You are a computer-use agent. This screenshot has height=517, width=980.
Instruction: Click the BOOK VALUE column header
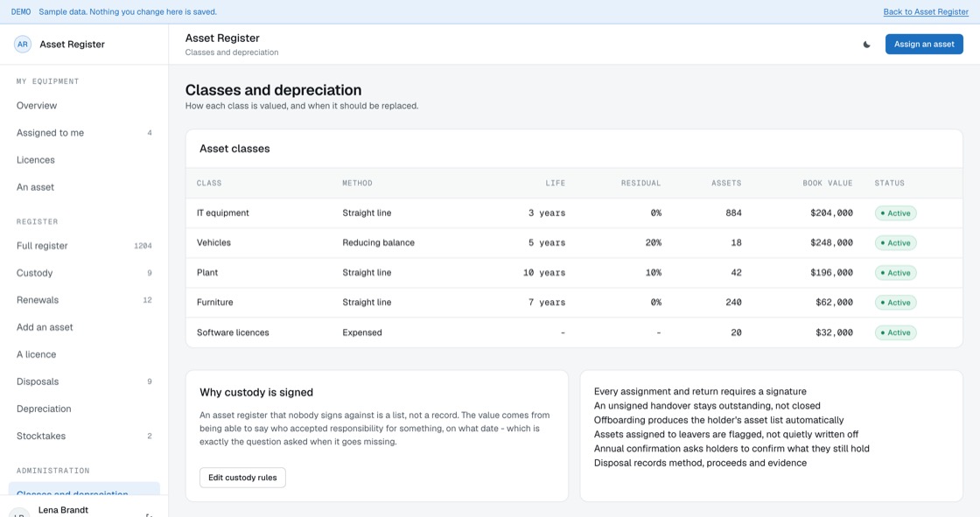pyautogui.click(x=828, y=183)
